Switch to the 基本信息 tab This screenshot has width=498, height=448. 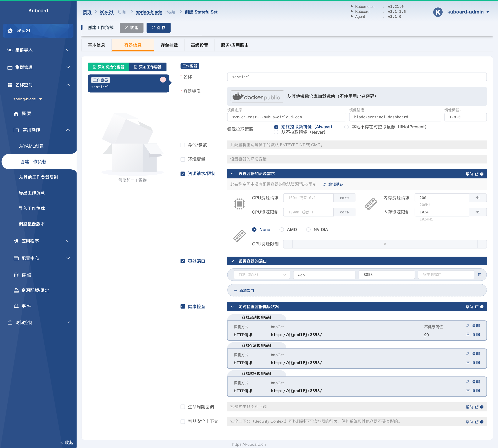(x=96, y=45)
